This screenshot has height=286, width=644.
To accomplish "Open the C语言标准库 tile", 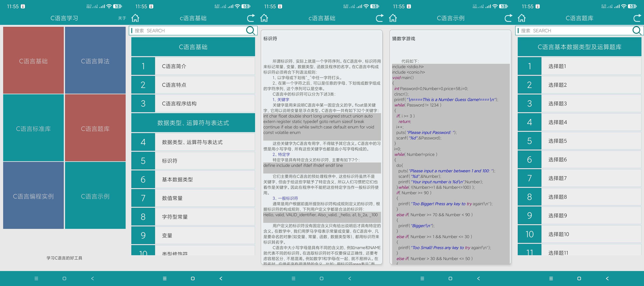I will coord(33,128).
